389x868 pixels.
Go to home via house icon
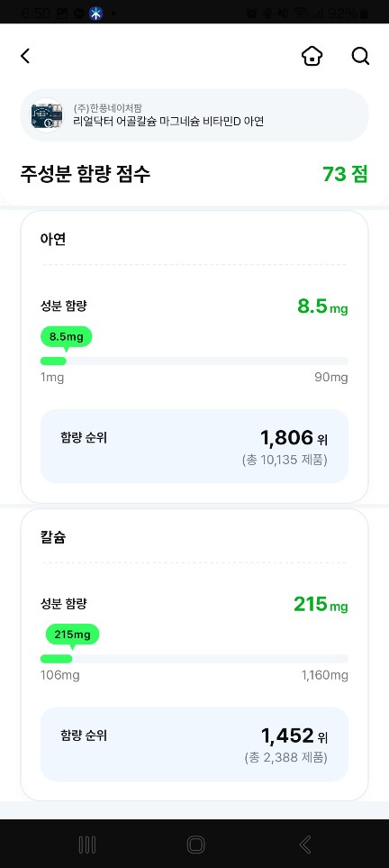coord(312,56)
